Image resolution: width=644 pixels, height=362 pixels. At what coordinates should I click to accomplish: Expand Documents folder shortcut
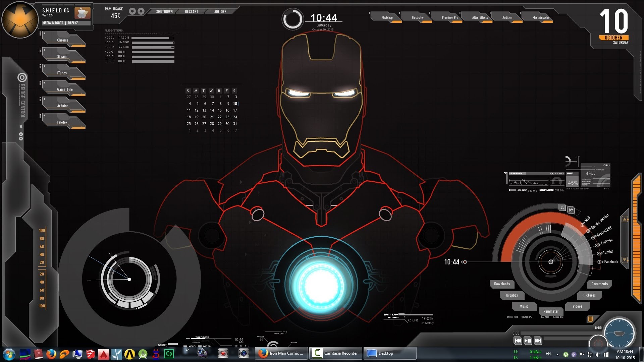click(x=599, y=283)
